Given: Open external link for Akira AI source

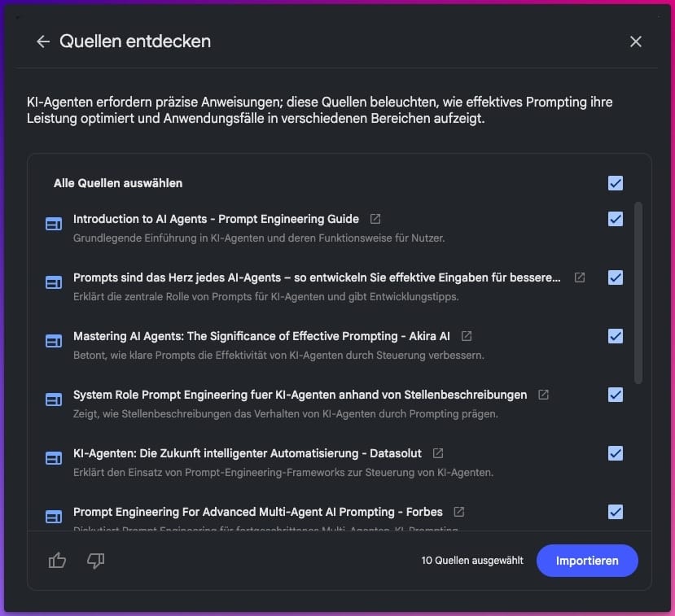Looking at the screenshot, I should pos(467,336).
